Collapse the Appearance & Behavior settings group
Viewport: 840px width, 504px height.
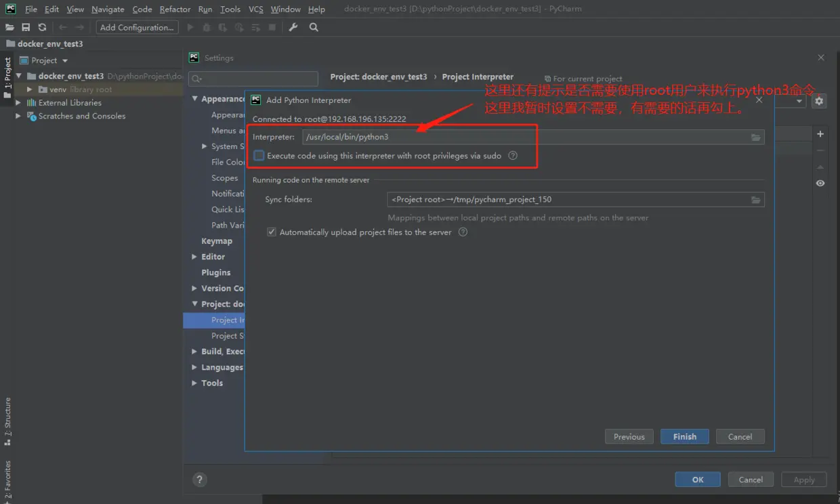click(x=194, y=99)
